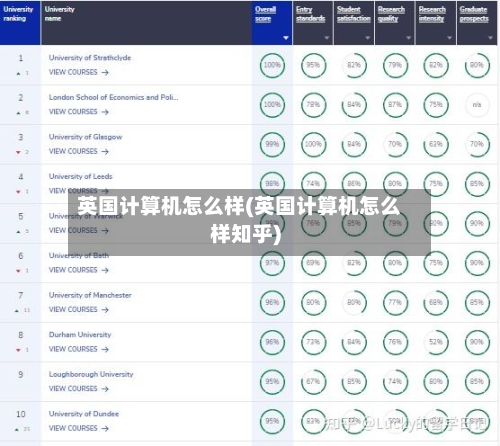The image size is (500, 446).
Task: Click the Student satisfaction sort arrow
Action: coord(368,38)
